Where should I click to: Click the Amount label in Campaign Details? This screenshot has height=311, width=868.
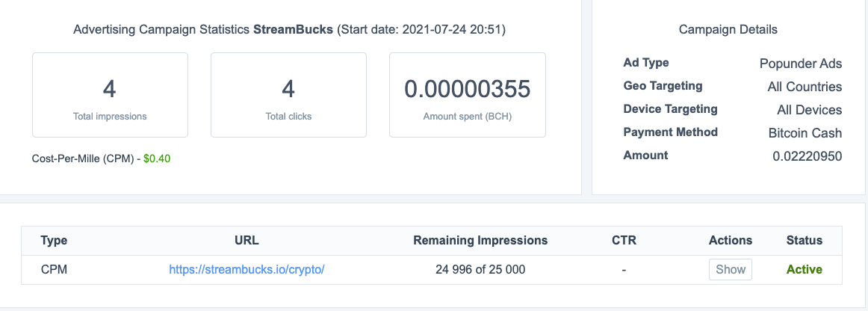coord(645,155)
